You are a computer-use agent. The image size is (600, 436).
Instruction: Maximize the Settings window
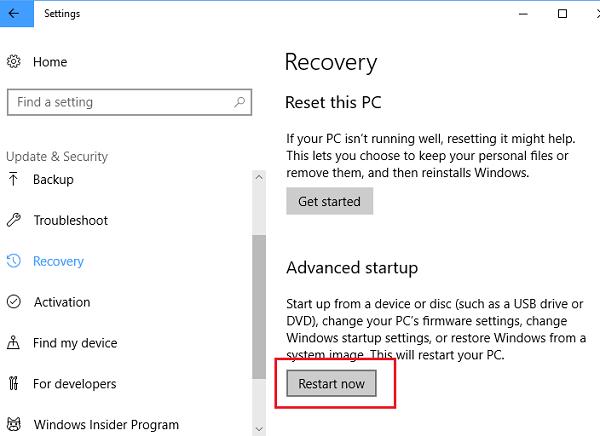point(562,14)
